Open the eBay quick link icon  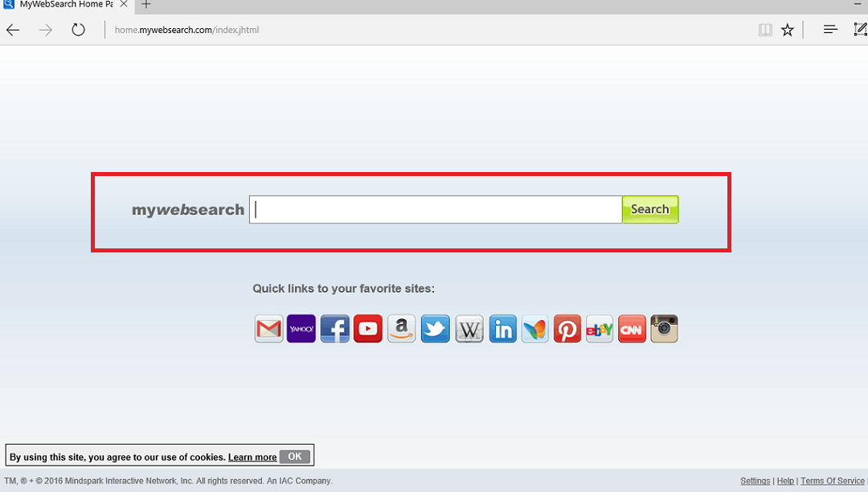600,329
